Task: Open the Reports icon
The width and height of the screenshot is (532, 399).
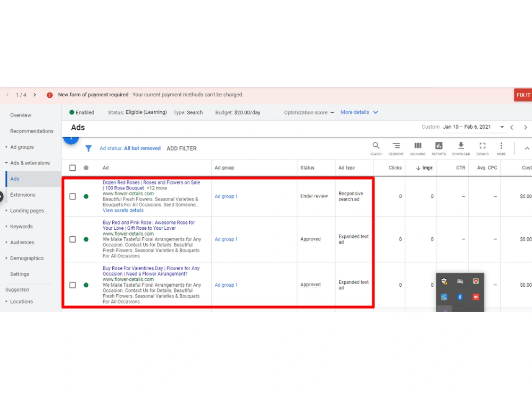Action: click(439, 148)
